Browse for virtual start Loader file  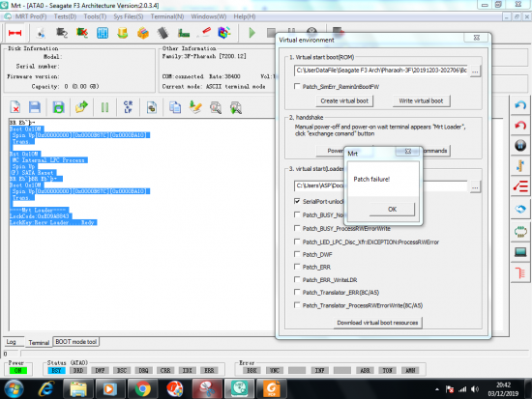coord(475,186)
